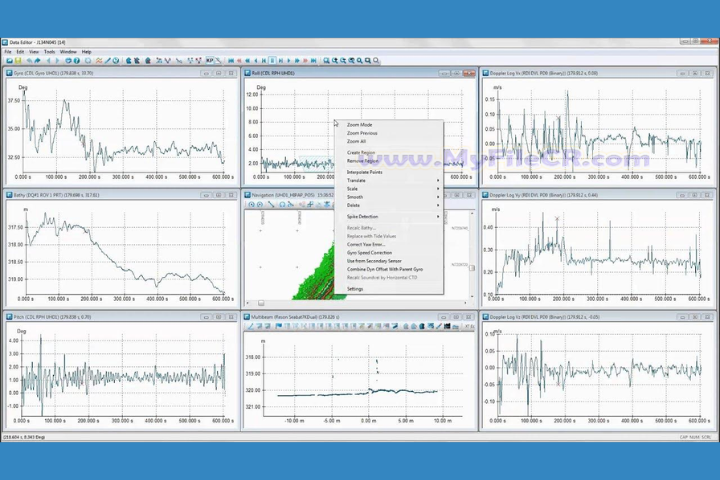Click the Open file icon in the main toolbar

point(9,61)
